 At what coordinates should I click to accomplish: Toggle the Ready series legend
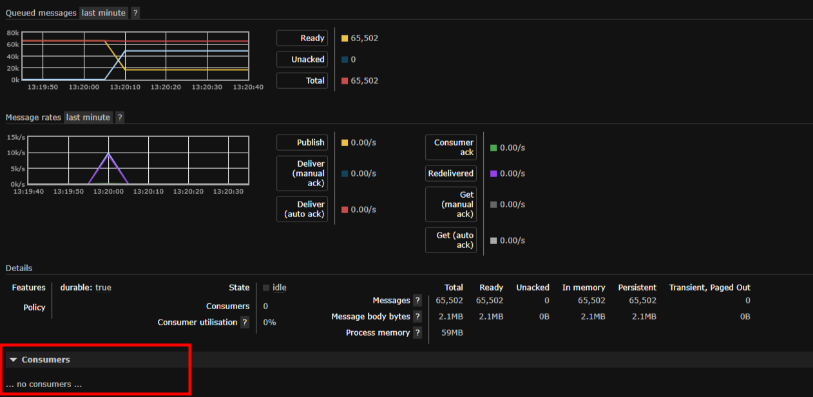[x=302, y=38]
